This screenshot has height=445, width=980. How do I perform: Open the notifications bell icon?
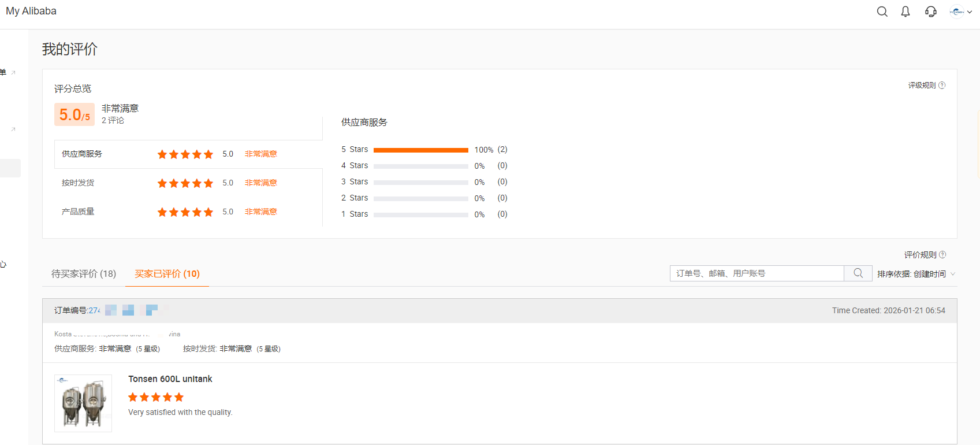coord(906,12)
